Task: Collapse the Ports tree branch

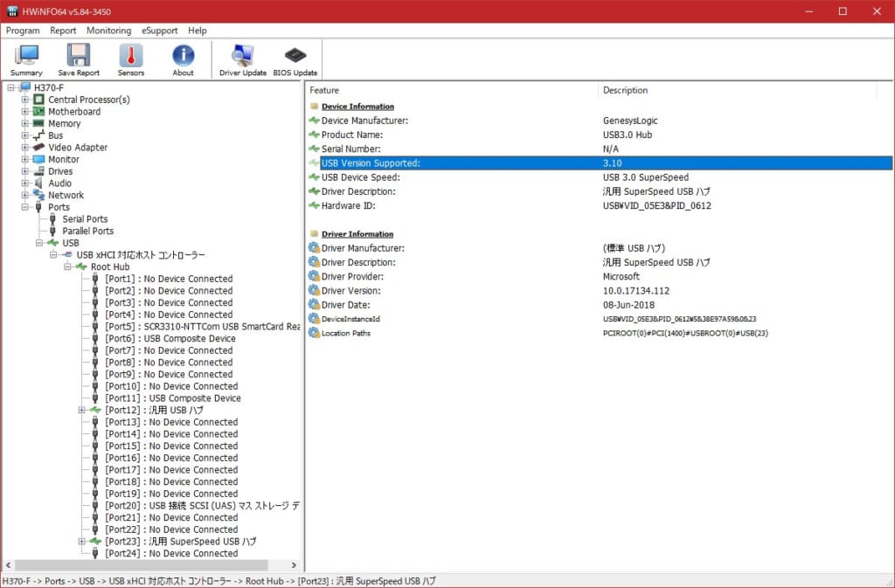Action: (x=25, y=207)
